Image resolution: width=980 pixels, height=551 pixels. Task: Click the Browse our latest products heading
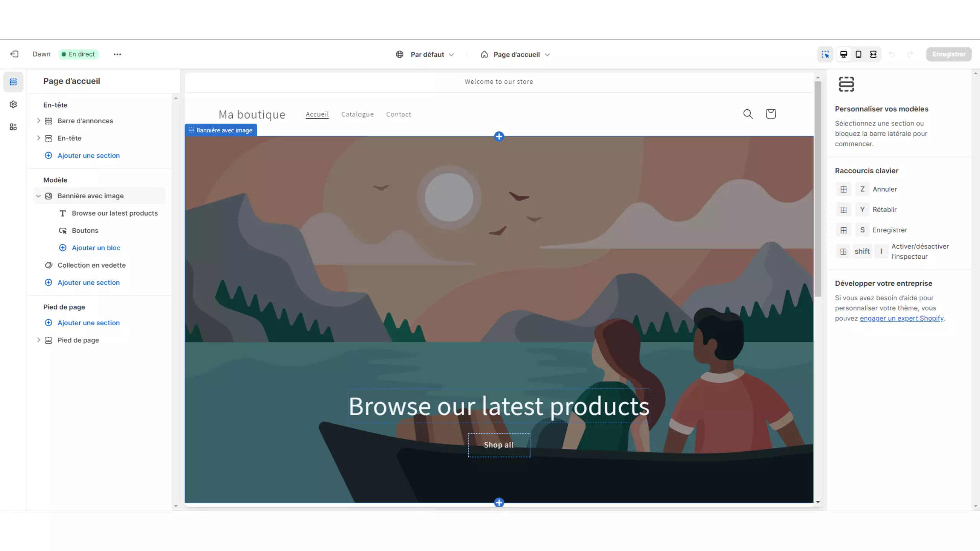pyautogui.click(x=499, y=406)
